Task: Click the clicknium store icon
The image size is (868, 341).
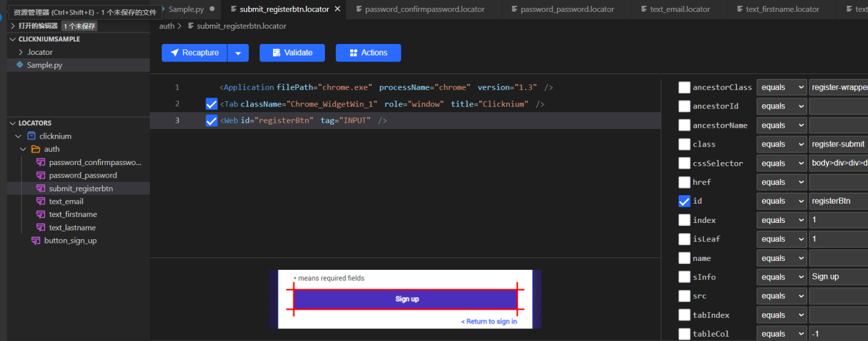Action: coord(31,136)
